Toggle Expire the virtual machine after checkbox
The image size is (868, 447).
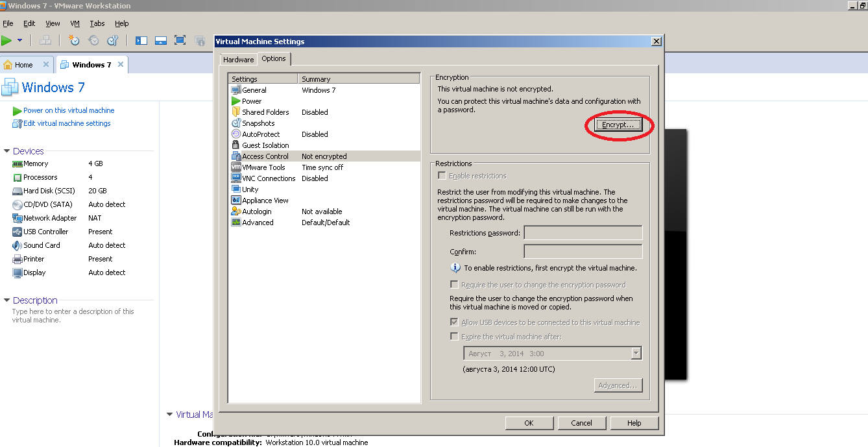pyautogui.click(x=454, y=337)
